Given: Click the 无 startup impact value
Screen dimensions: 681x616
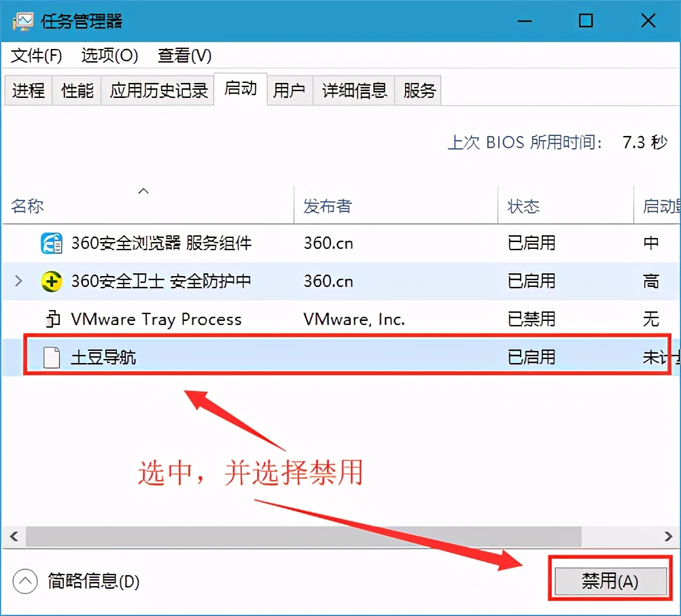Looking at the screenshot, I should 651,320.
